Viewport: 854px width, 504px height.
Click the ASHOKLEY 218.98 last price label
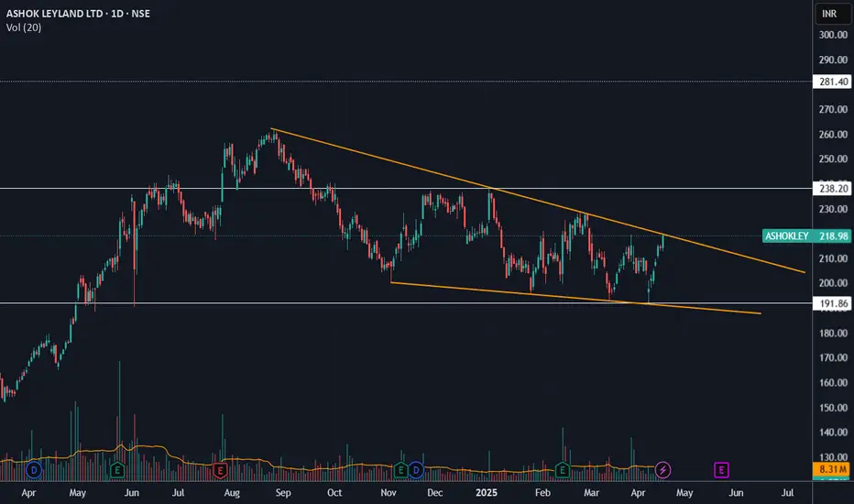coord(806,236)
